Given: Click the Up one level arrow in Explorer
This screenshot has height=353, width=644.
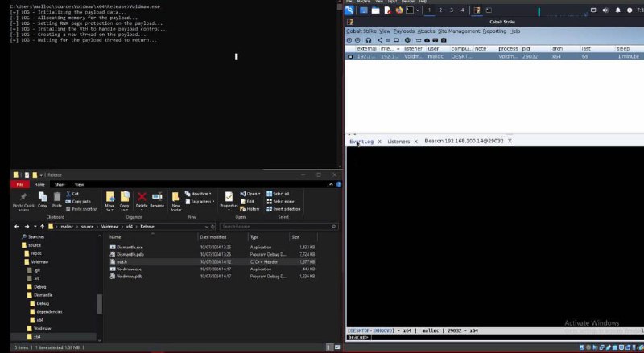Looking at the screenshot, I should (43, 227).
